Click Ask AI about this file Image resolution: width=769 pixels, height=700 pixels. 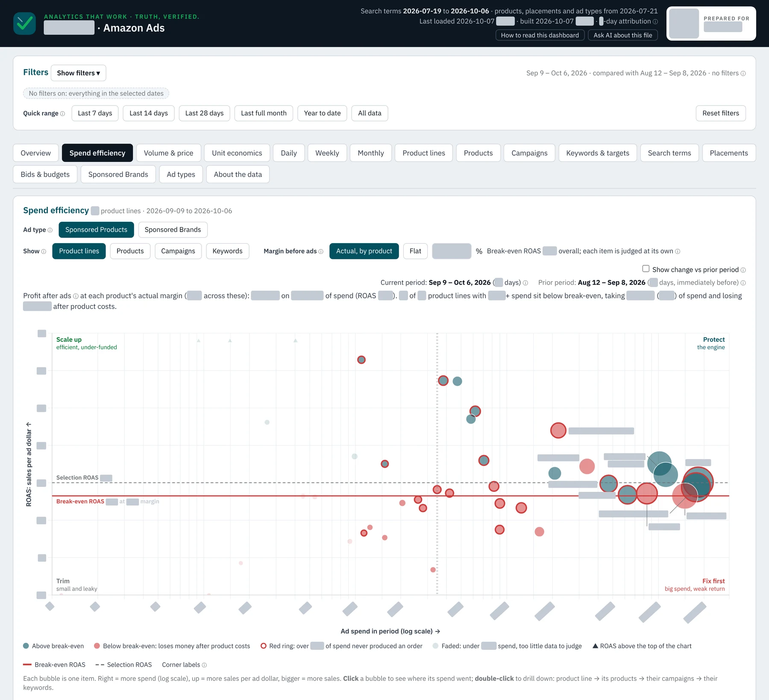[622, 35]
